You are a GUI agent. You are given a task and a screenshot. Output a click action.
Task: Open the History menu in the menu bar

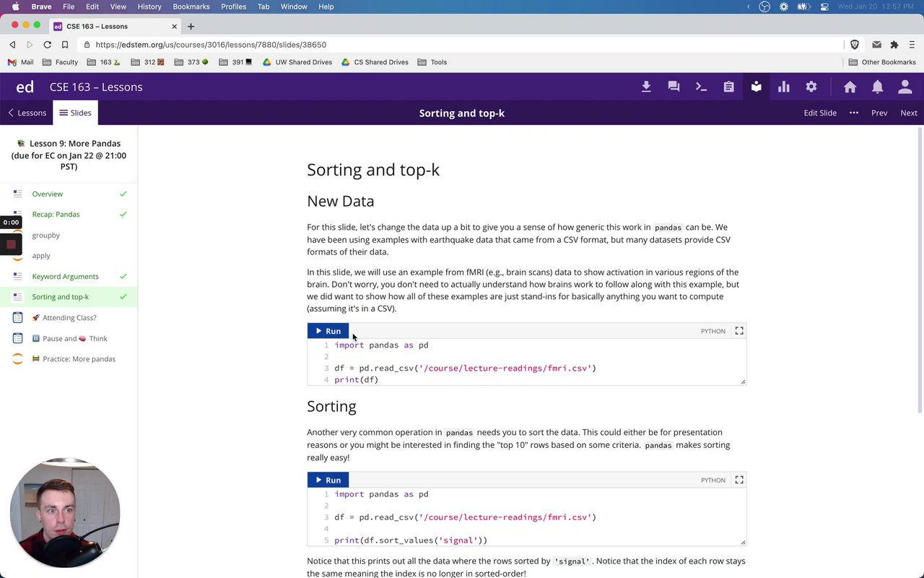149,7
